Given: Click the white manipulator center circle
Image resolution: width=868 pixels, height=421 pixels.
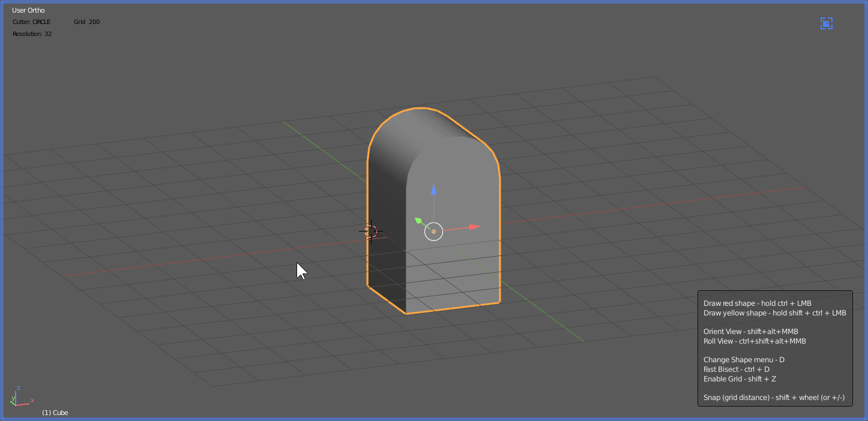Looking at the screenshot, I should click(x=433, y=231).
